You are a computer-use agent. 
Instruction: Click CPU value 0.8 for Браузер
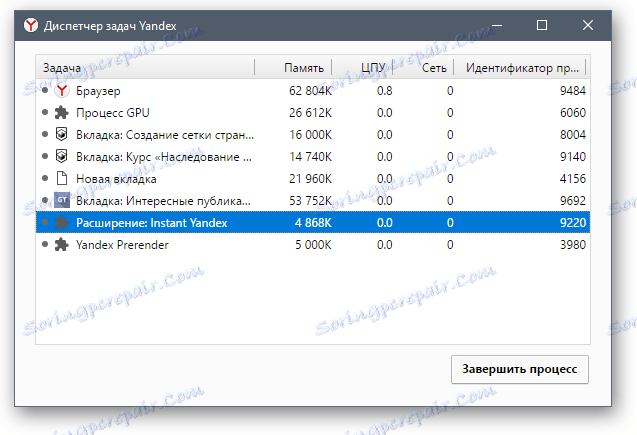coord(384,91)
